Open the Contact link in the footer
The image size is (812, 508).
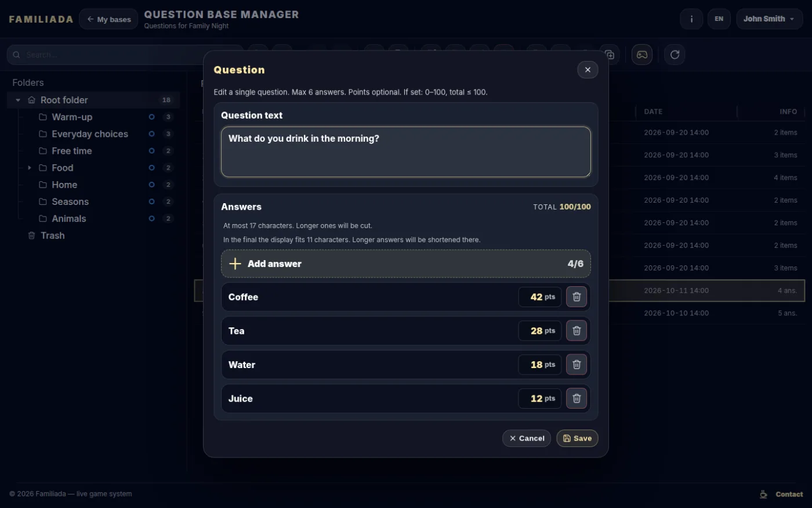(x=789, y=494)
